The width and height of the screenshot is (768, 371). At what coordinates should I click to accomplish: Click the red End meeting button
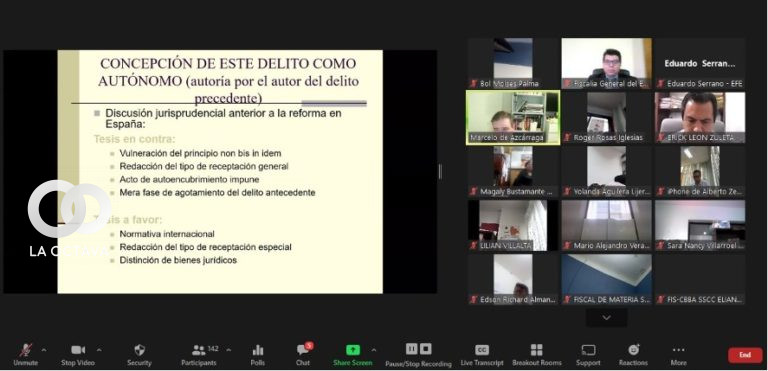[x=745, y=355]
